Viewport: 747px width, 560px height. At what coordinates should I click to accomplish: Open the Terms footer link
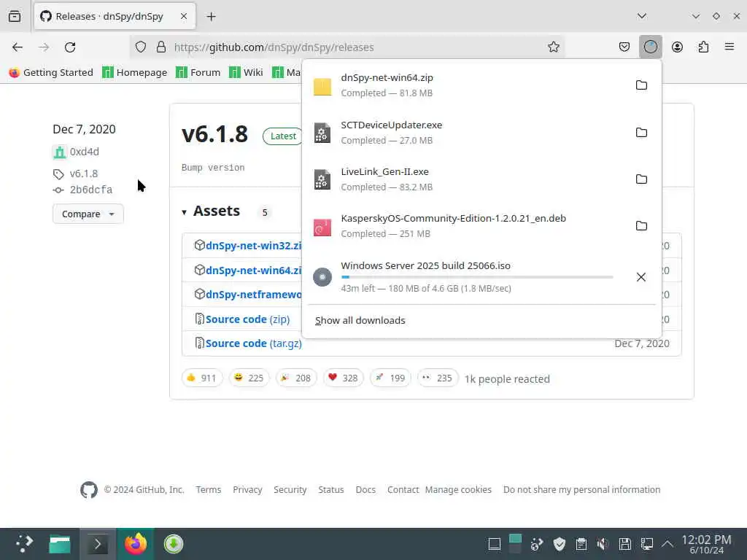point(209,489)
